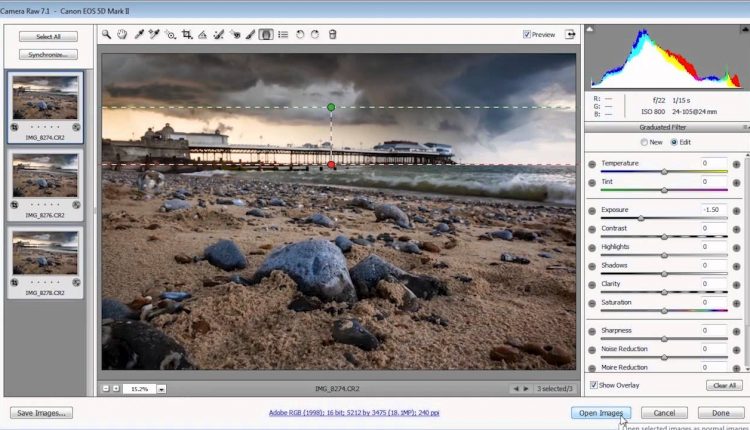This screenshot has width=750, height=430.
Task: Click the green graduated filter start pin
Action: (x=331, y=107)
